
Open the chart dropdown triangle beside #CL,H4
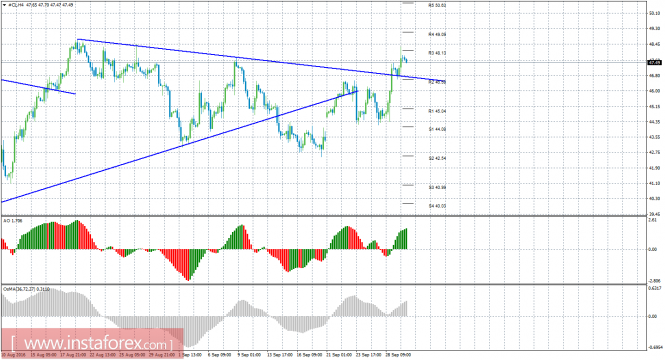5,5
